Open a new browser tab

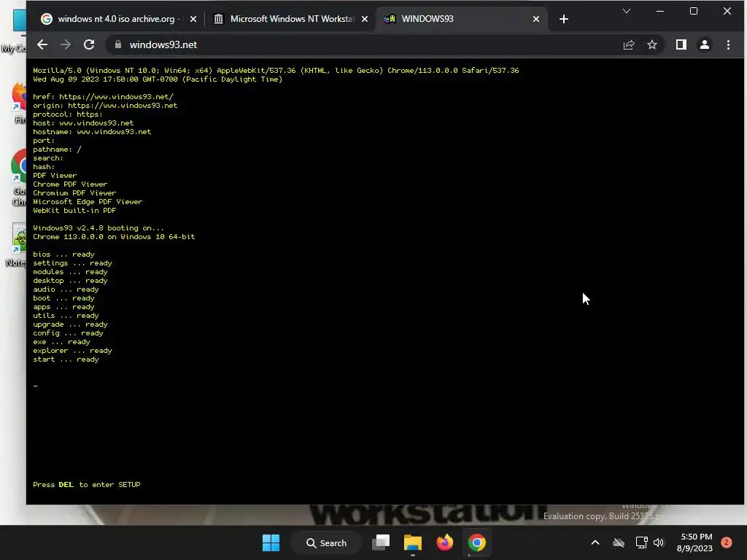[x=564, y=19]
